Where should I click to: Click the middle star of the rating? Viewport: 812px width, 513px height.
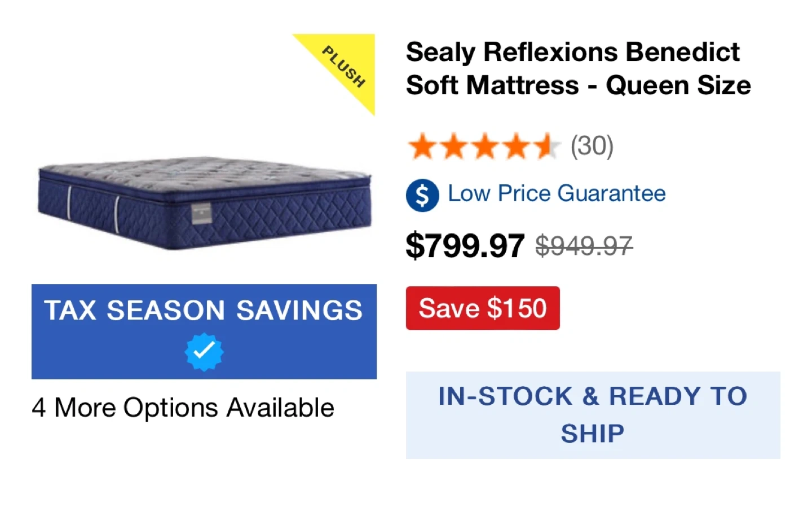(x=484, y=147)
